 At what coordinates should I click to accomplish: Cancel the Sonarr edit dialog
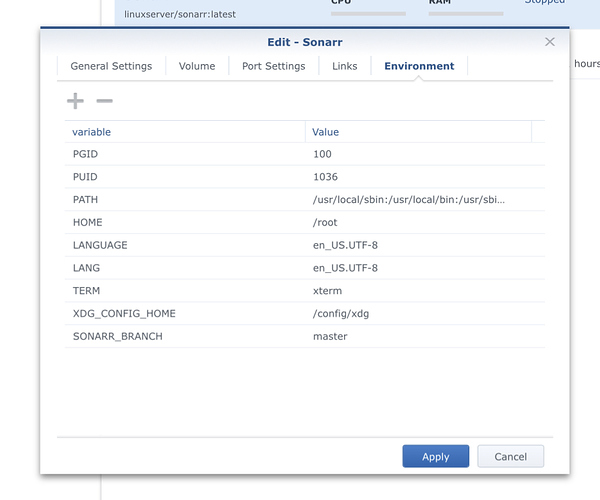510,456
